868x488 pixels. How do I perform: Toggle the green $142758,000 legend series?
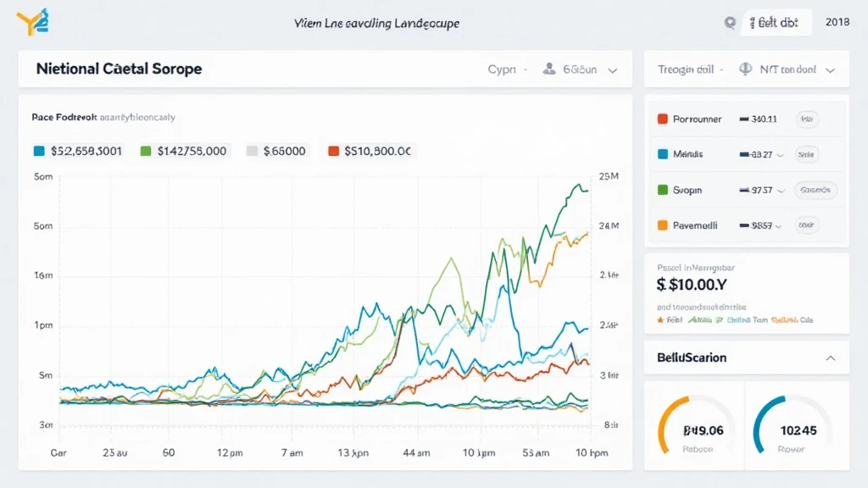coord(145,151)
